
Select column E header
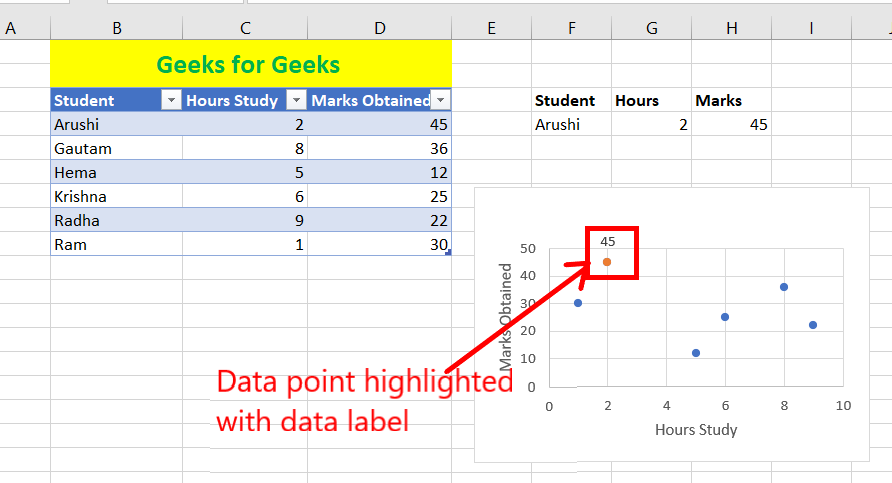(492, 28)
